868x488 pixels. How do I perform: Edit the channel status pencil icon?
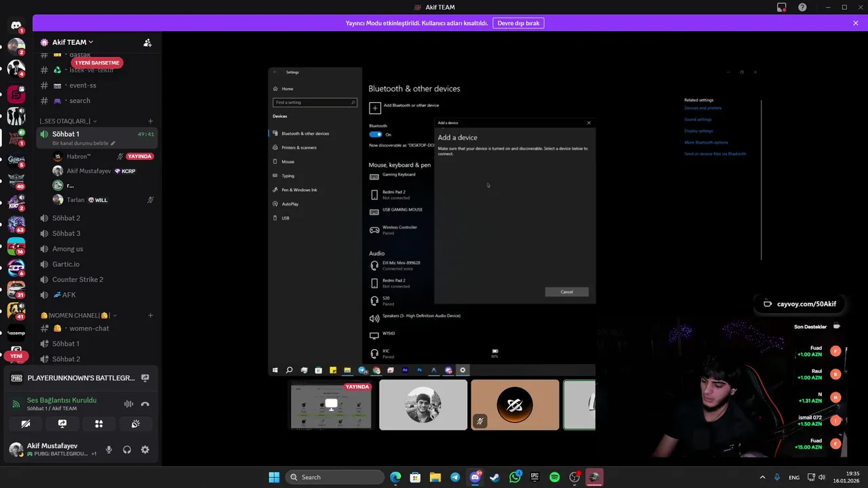[x=113, y=144]
